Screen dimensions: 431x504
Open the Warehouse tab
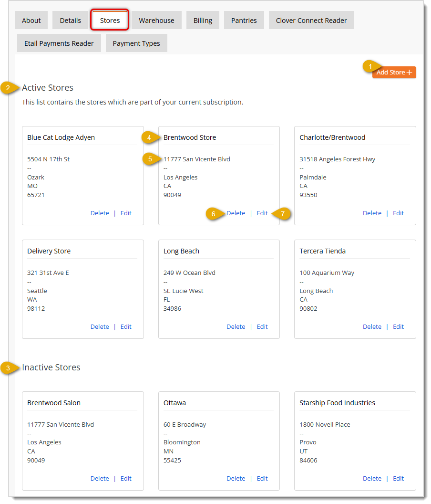coord(156,20)
